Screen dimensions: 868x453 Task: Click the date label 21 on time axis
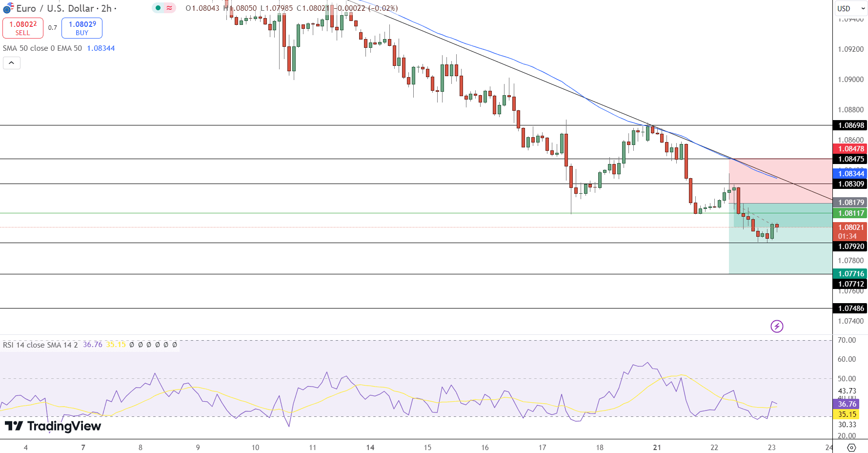click(657, 447)
